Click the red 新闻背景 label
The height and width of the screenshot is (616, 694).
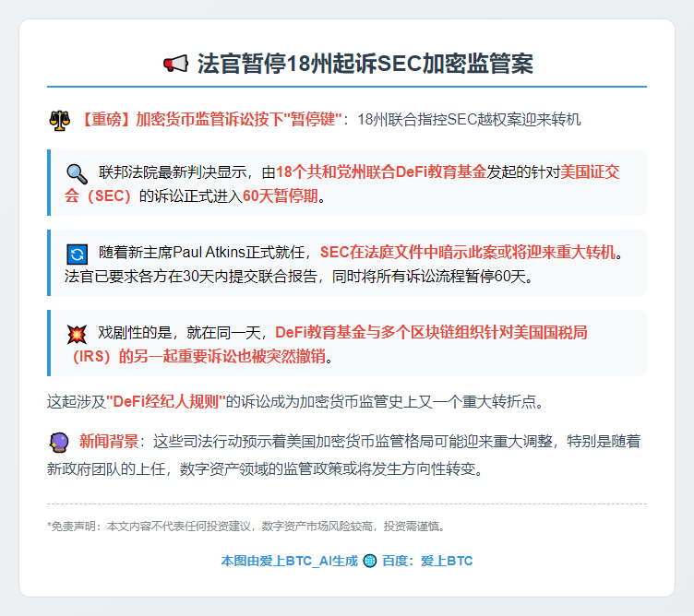[x=109, y=441]
